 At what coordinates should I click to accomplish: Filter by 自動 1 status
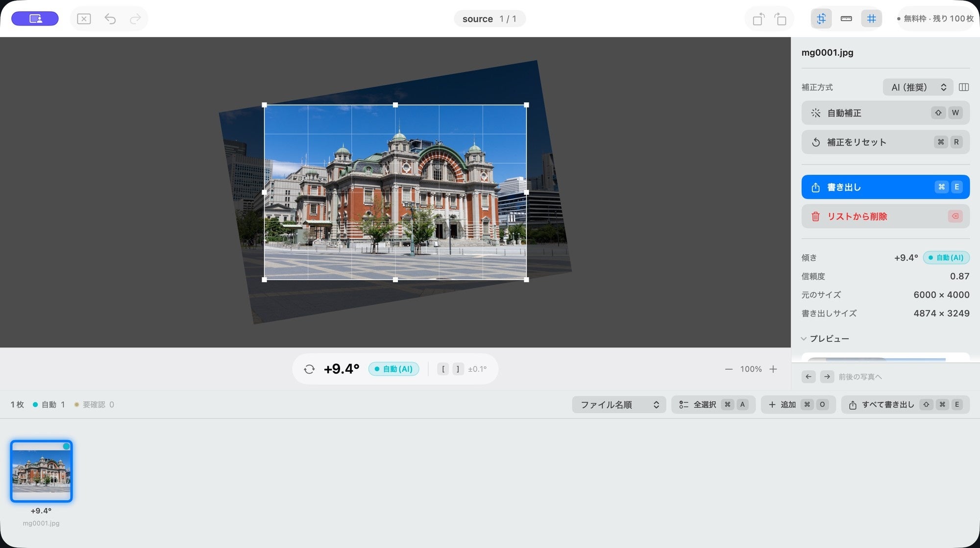(x=49, y=405)
